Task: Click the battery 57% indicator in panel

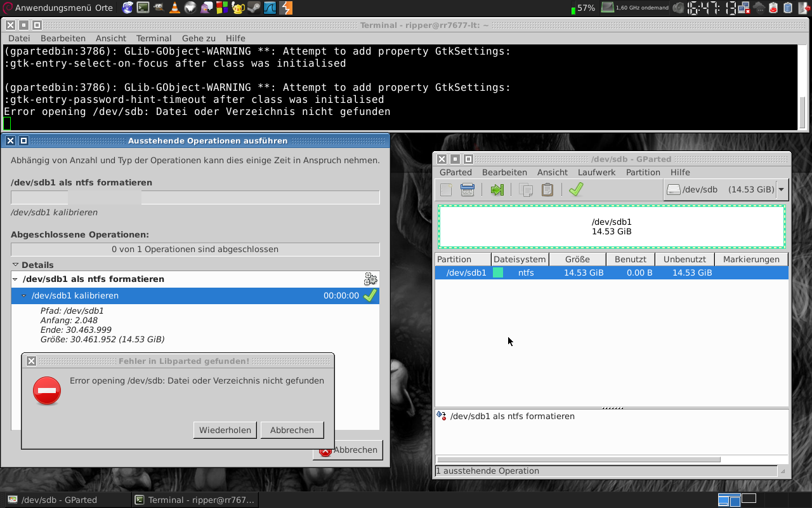Action: click(x=583, y=8)
